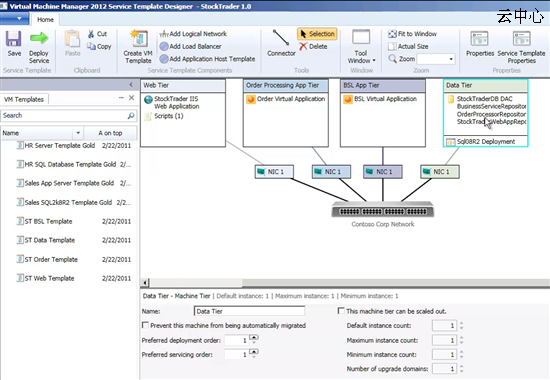Select HR Server Template Gold
The height and width of the screenshot is (380, 550).
(74, 145)
